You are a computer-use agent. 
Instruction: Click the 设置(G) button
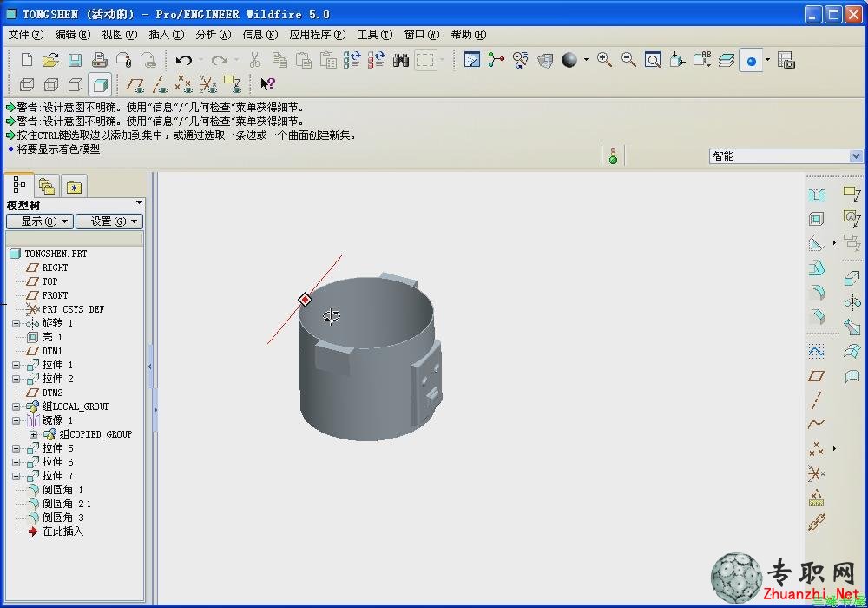point(109,221)
